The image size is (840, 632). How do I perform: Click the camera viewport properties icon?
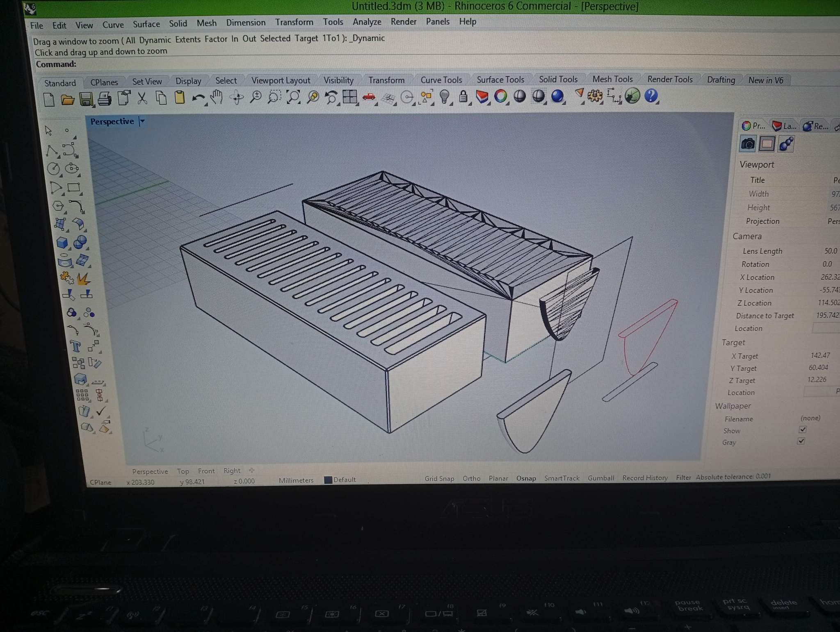coord(748,144)
